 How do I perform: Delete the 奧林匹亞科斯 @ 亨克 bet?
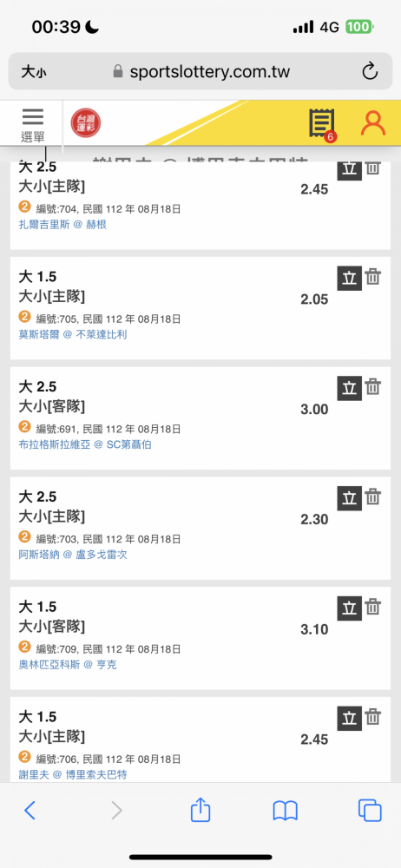point(373,607)
